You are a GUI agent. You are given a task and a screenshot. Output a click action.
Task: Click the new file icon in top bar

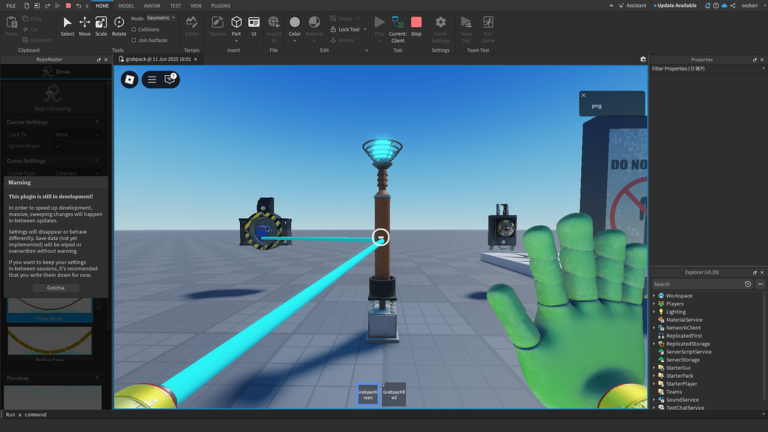26,5
